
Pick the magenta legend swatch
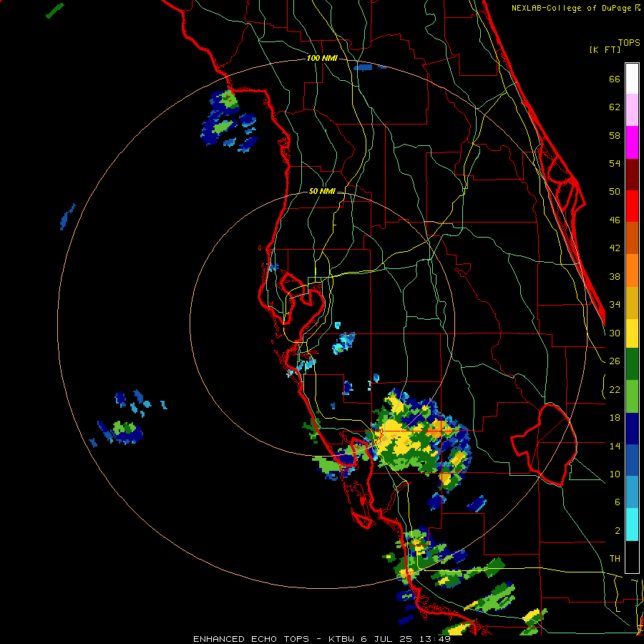[x=632, y=142]
